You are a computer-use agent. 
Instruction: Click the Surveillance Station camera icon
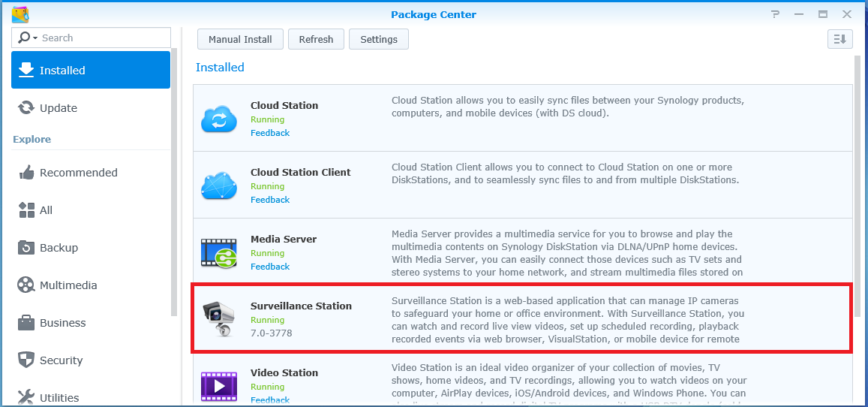(219, 319)
